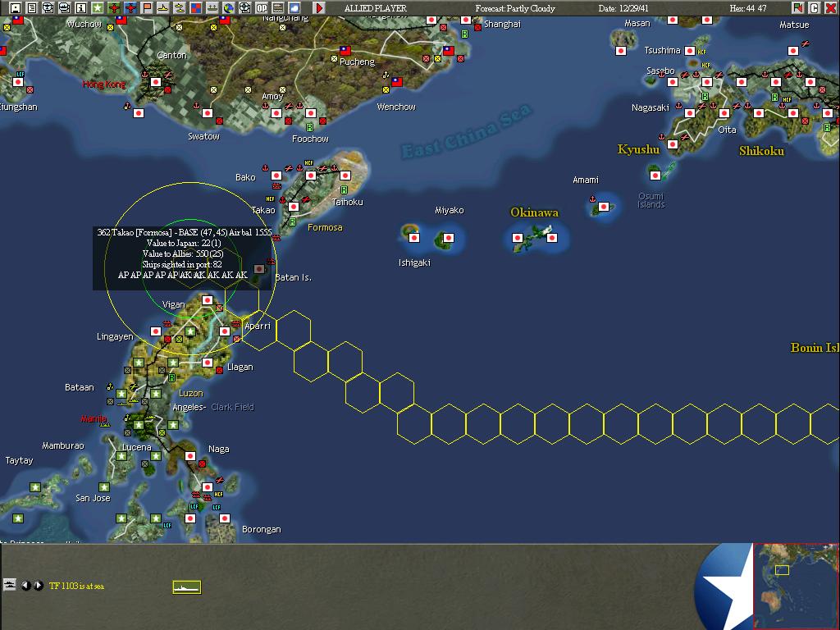Click the second face icon in toolbar
The width and height of the screenshot is (840, 630).
pyautogui.click(x=65, y=8)
